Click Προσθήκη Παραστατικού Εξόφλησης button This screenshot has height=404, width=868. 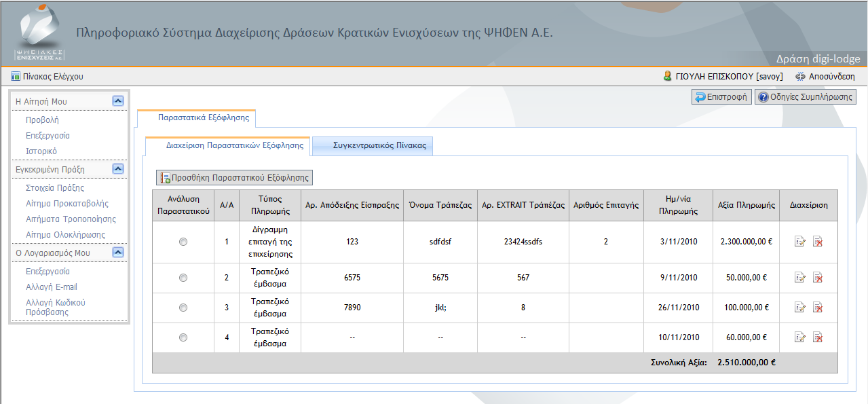pos(235,178)
